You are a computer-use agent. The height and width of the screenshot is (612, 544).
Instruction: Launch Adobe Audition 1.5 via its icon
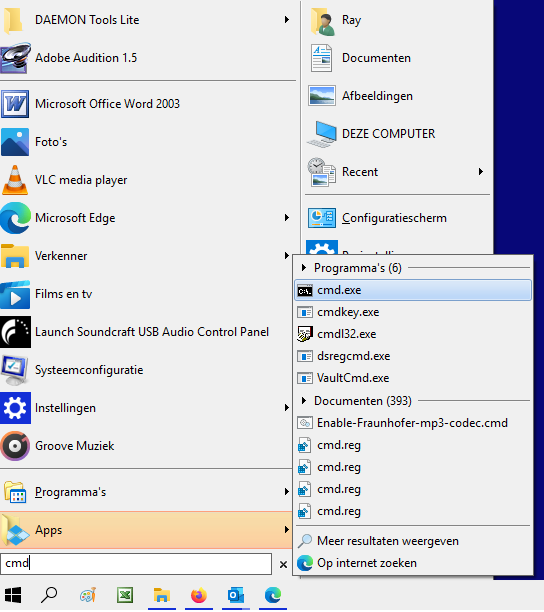[15, 58]
